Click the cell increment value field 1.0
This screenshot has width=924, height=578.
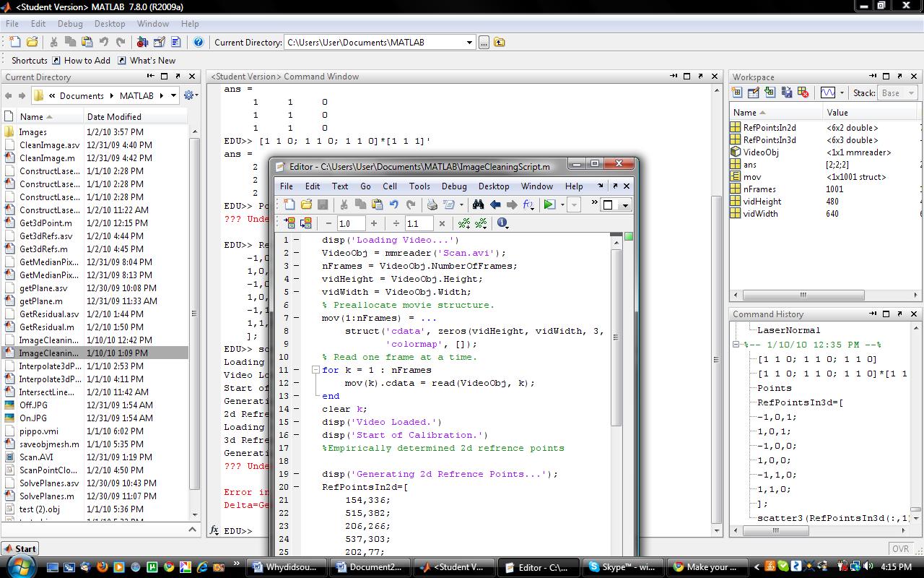(351, 224)
